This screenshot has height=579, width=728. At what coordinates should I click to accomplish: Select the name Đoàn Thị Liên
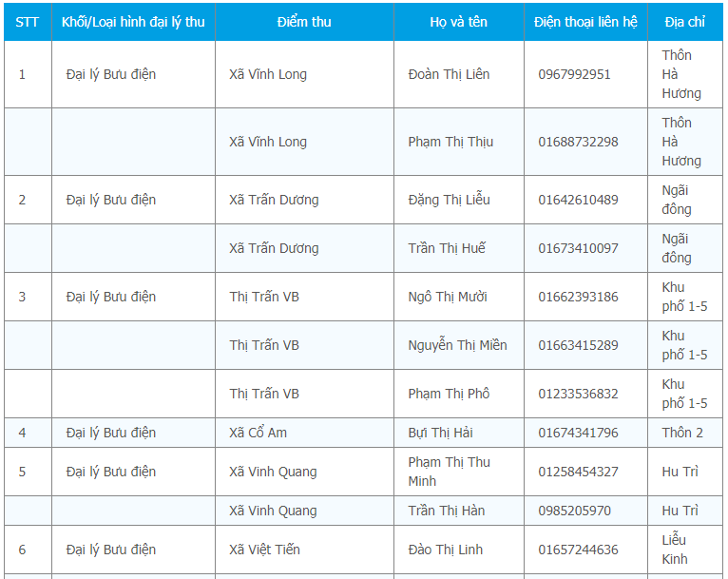449,74
